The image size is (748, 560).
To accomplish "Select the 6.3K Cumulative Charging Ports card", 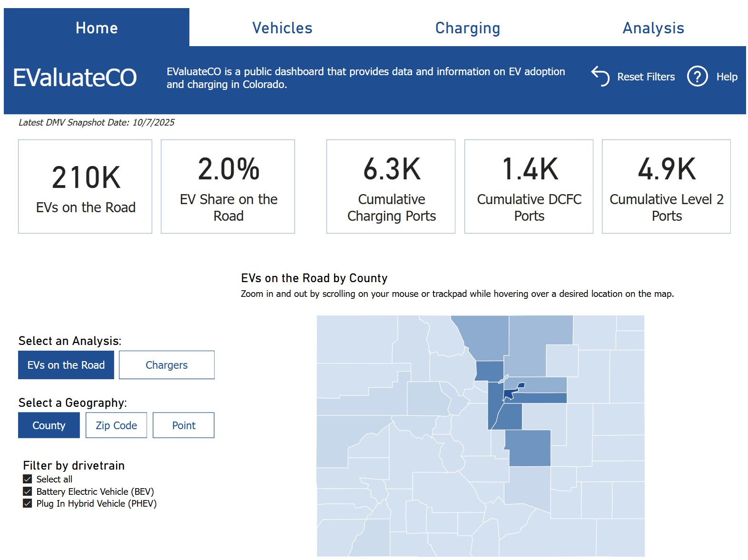I will [x=391, y=187].
